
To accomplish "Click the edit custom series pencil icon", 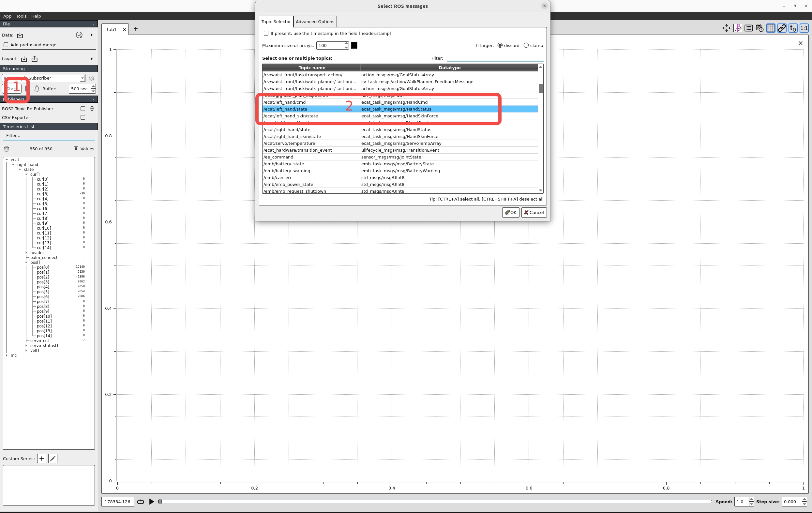I will tap(53, 459).
